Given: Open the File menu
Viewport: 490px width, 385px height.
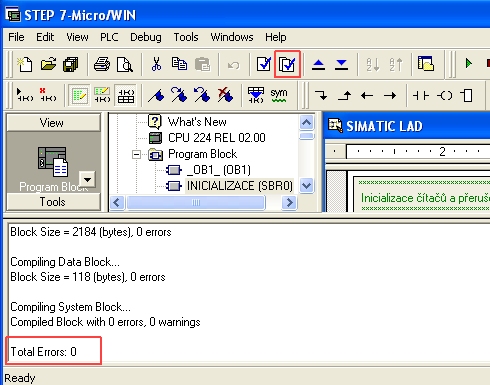Looking at the screenshot, I should pyautogui.click(x=16, y=37).
